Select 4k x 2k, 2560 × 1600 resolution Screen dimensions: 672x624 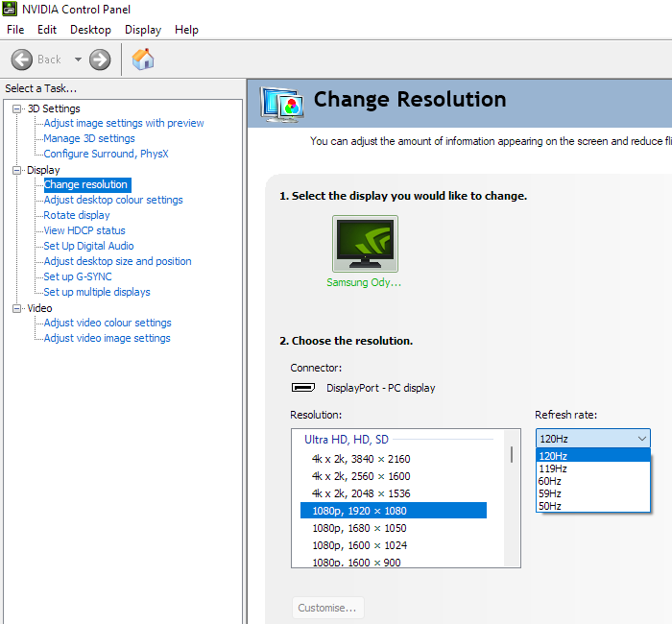394,476
